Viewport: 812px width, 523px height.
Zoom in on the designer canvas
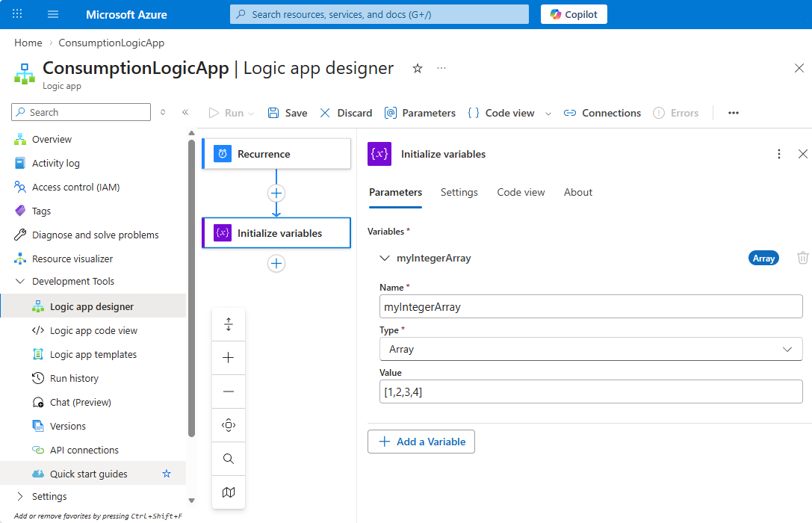click(x=229, y=358)
